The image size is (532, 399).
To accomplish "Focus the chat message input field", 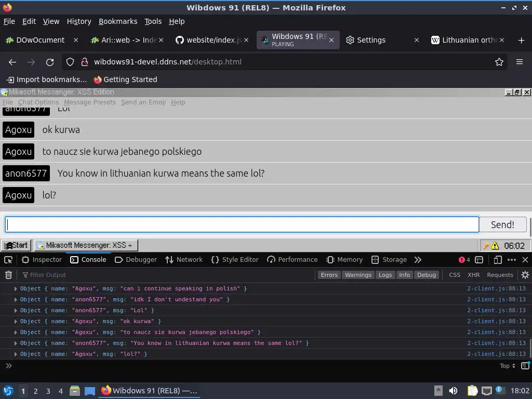I will coord(242,224).
